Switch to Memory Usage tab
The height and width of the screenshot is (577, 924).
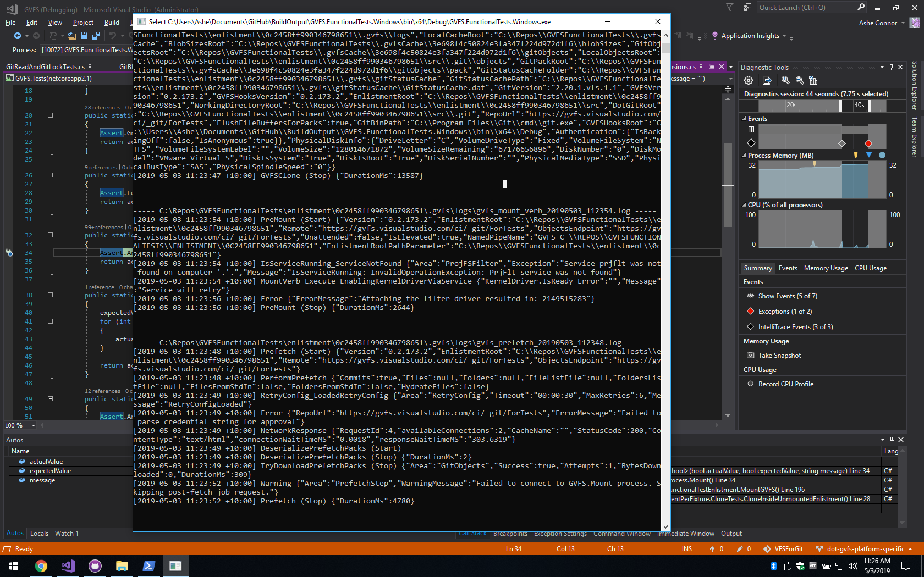(x=826, y=268)
